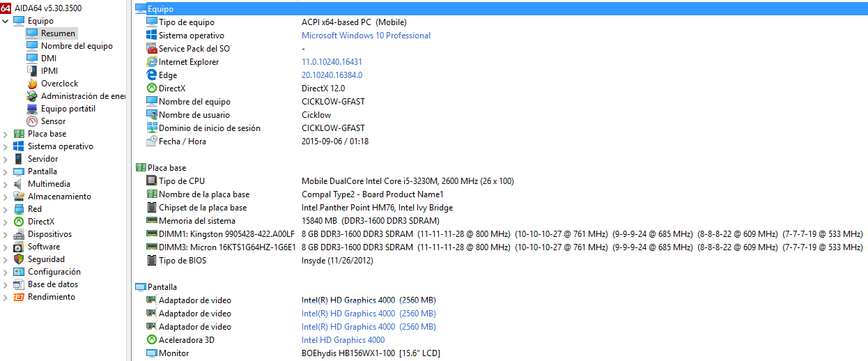Expand the Dispositivos tree node
Screen dimensions: 868x361
click(6, 234)
